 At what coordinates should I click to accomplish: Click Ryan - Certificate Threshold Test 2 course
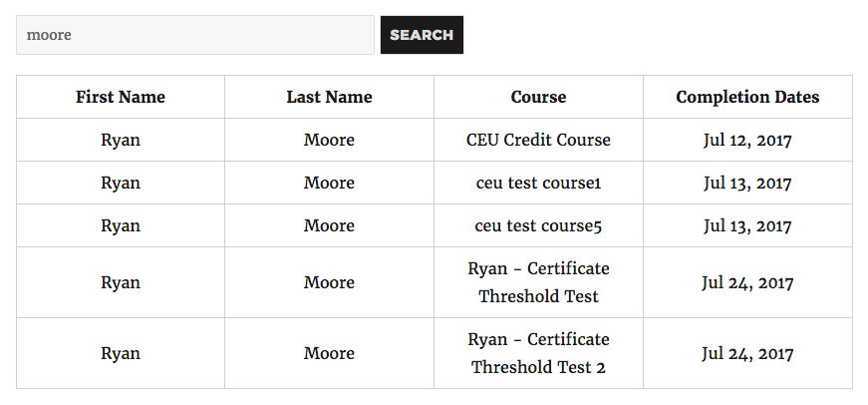click(538, 353)
